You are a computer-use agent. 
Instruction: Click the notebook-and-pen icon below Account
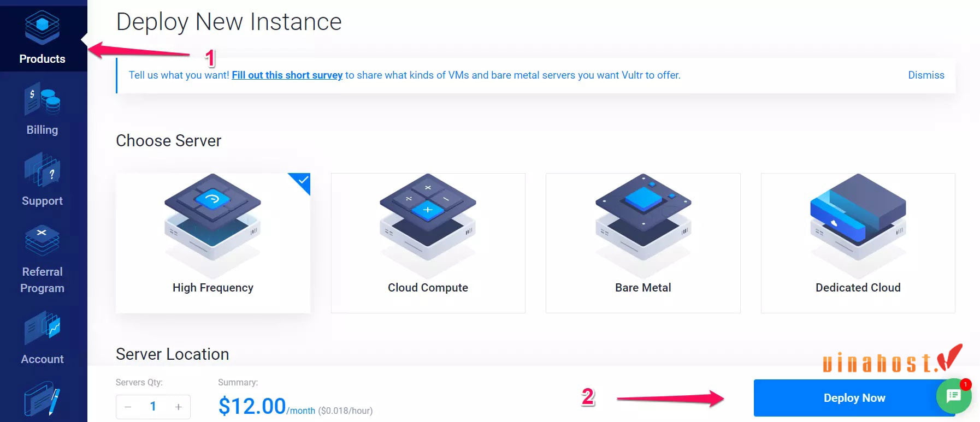[42, 400]
